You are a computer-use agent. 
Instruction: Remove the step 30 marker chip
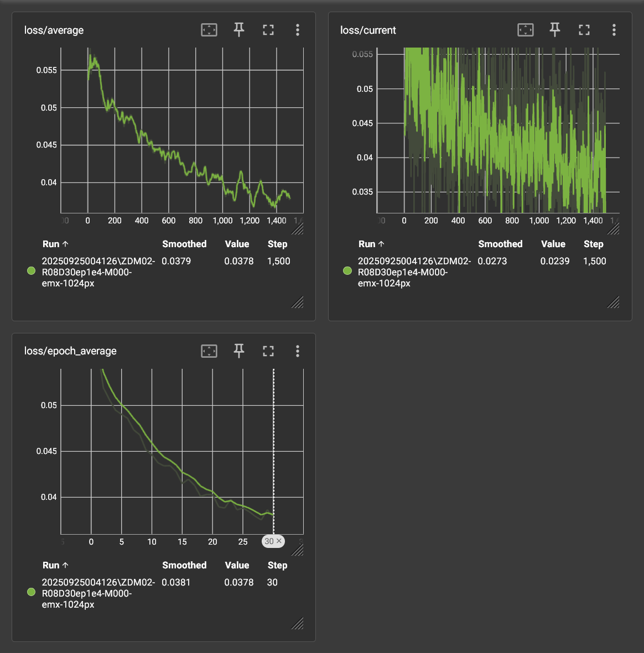point(279,541)
